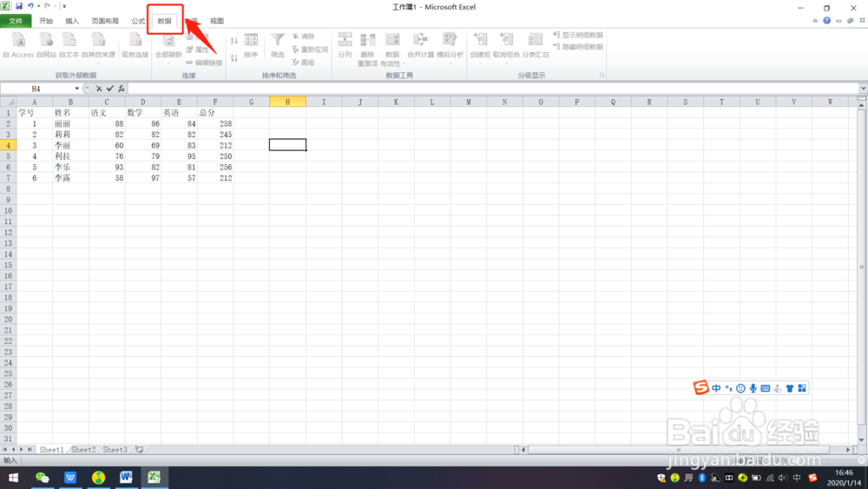The height and width of the screenshot is (489, 868).
Task: Toggle Sogou Chinese/English mode (中)
Action: tap(716, 388)
